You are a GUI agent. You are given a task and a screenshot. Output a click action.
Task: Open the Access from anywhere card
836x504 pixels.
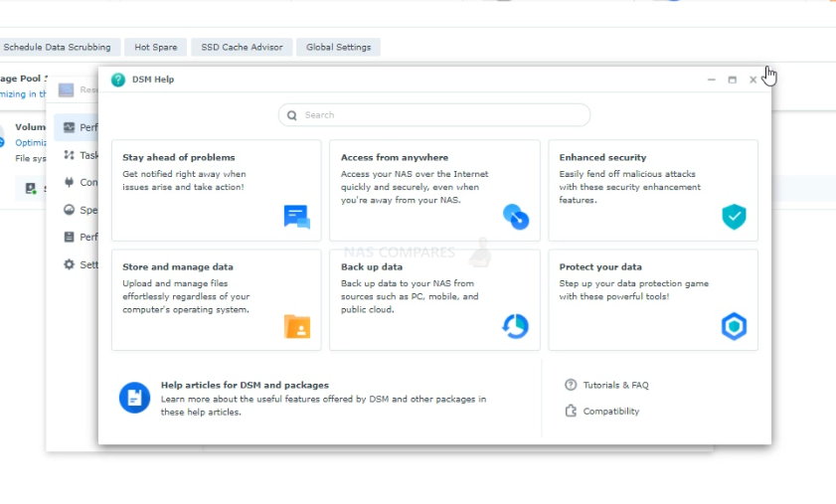[x=434, y=191]
